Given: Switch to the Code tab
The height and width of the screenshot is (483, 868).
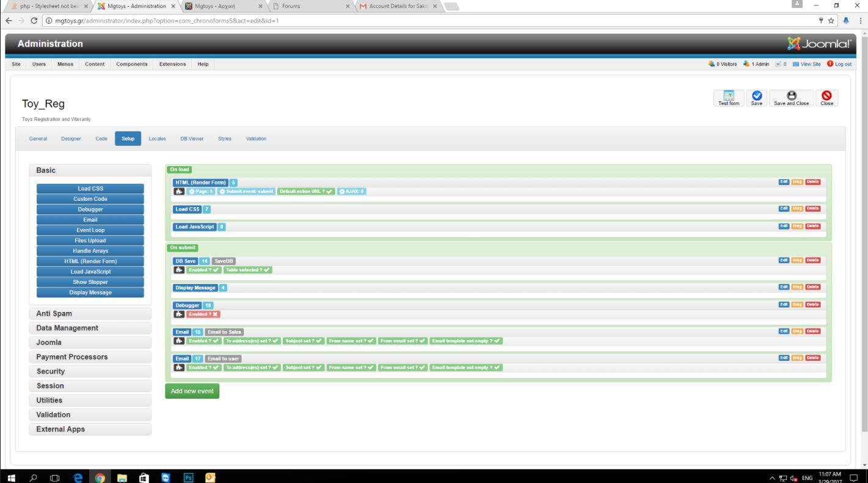Looking at the screenshot, I should [101, 139].
